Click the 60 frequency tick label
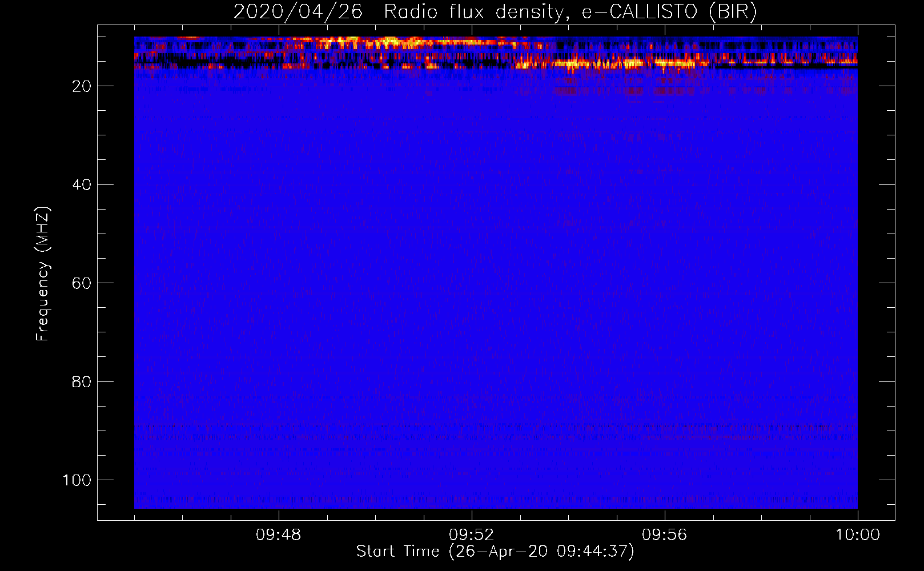Image resolution: width=924 pixels, height=571 pixels. point(82,283)
